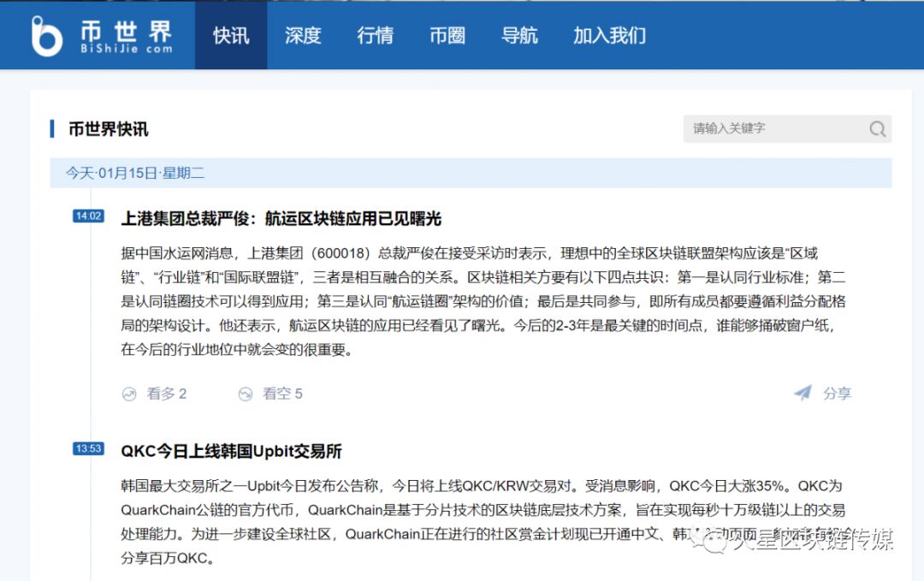Switch to the 快讯 tab
Viewport: 924px width, 581px height.
230,35
